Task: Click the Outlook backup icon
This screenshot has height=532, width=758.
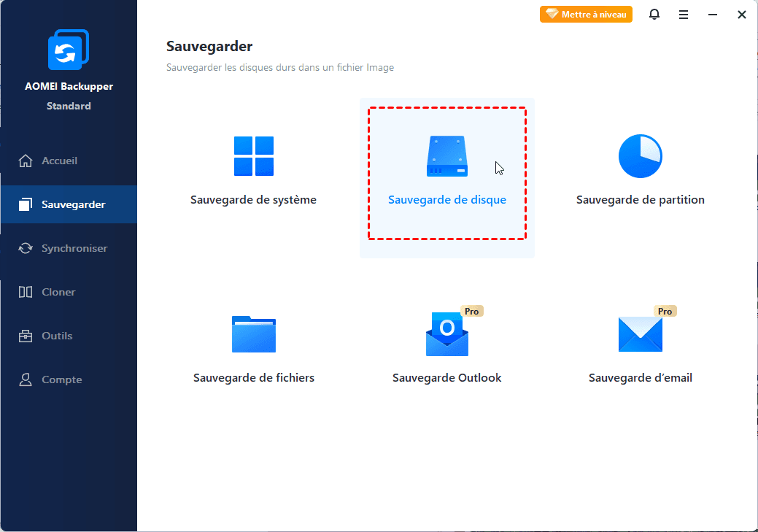Action: (447, 334)
